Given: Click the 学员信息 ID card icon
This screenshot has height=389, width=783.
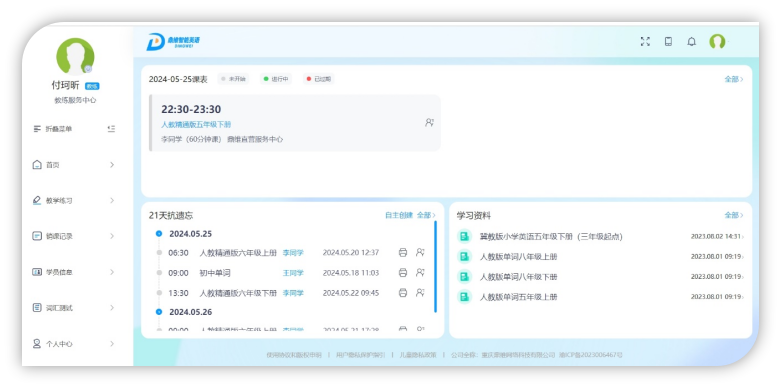Looking at the screenshot, I should pyautogui.click(x=37, y=272).
